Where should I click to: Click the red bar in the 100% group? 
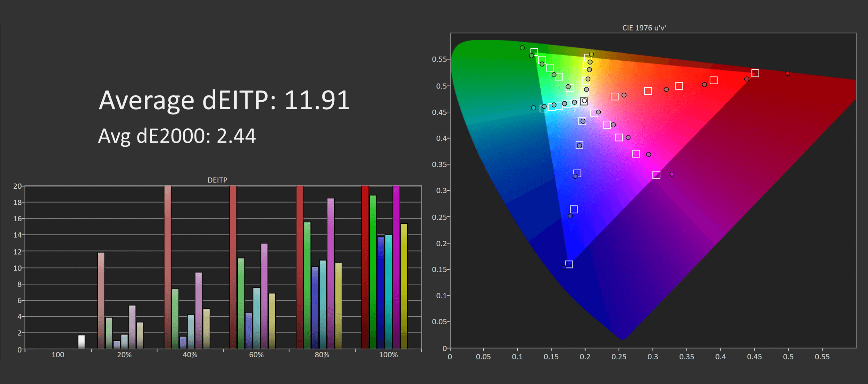[365, 267]
